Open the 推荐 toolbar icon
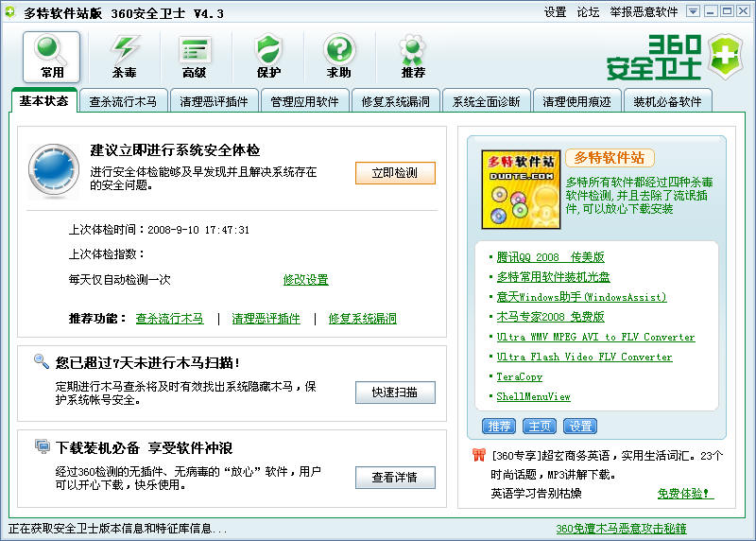 click(413, 56)
